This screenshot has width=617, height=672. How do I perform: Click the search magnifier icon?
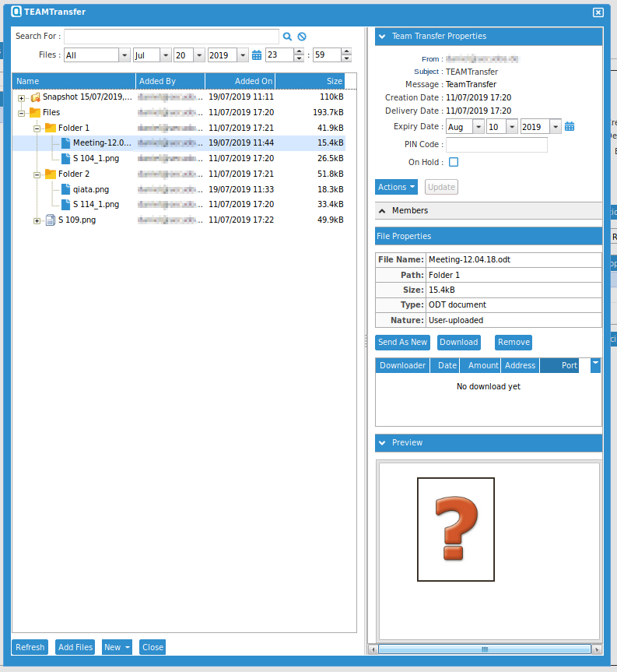click(287, 37)
